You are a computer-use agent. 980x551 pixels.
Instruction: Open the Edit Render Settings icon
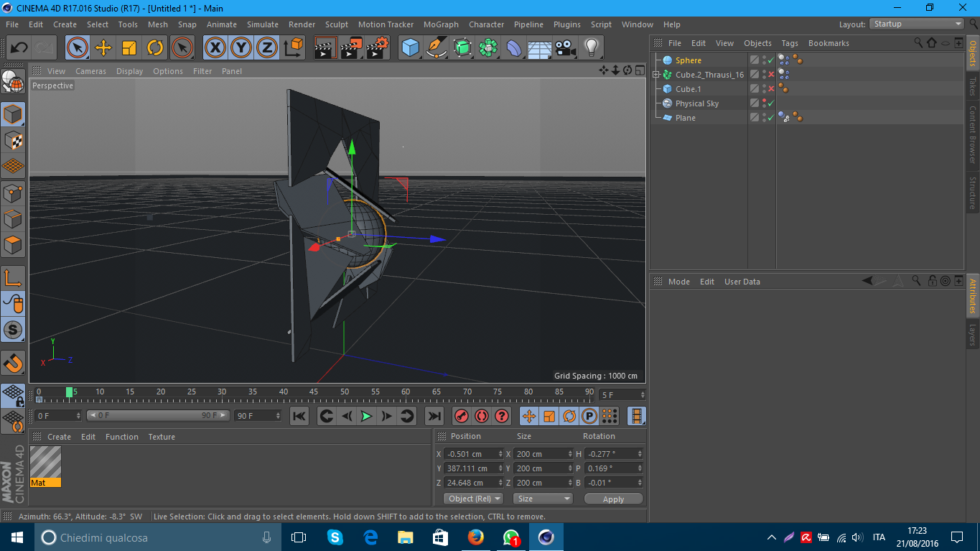377,48
